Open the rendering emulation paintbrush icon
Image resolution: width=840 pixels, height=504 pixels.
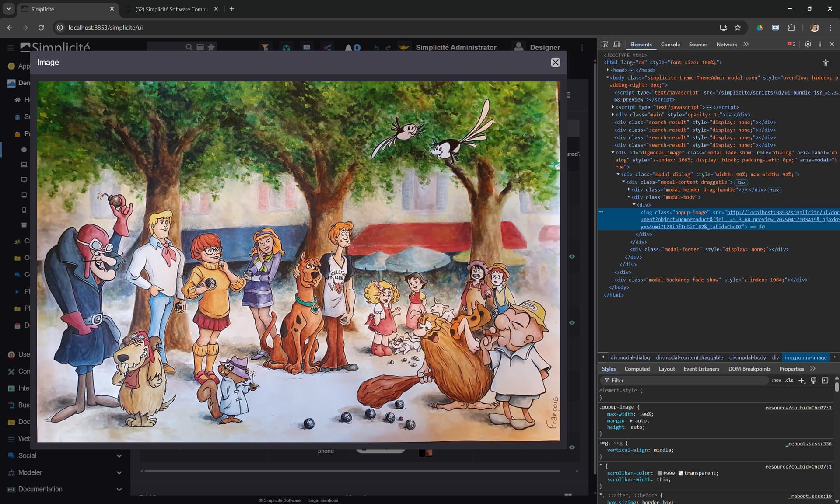tap(813, 381)
